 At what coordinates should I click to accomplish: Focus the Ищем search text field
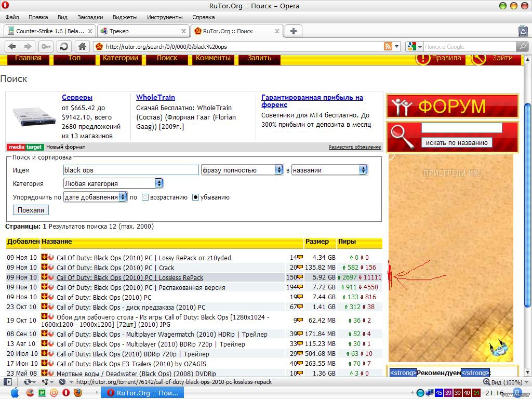tap(131, 170)
